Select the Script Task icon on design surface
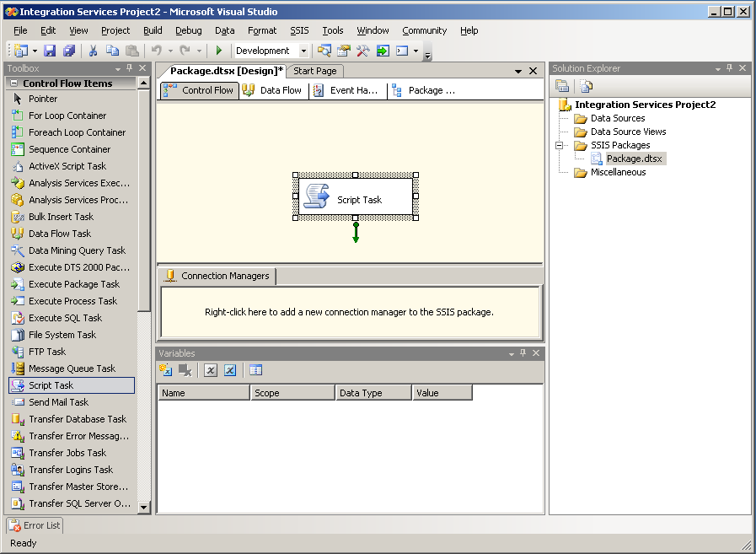The height and width of the screenshot is (554, 756). coord(317,196)
